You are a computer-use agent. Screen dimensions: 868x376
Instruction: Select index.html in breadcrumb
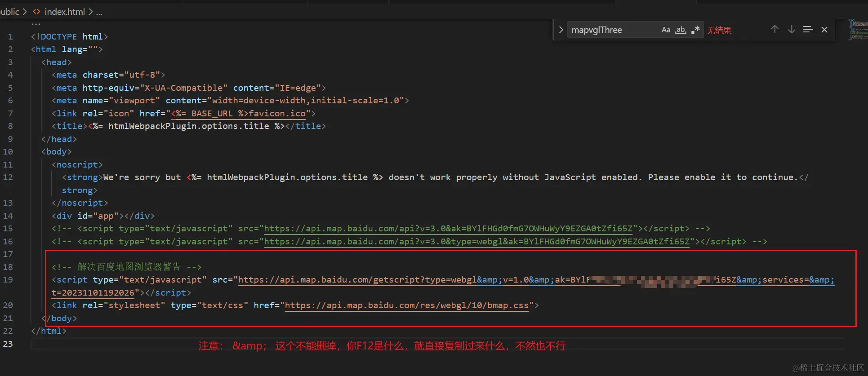click(x=65, y=12)
